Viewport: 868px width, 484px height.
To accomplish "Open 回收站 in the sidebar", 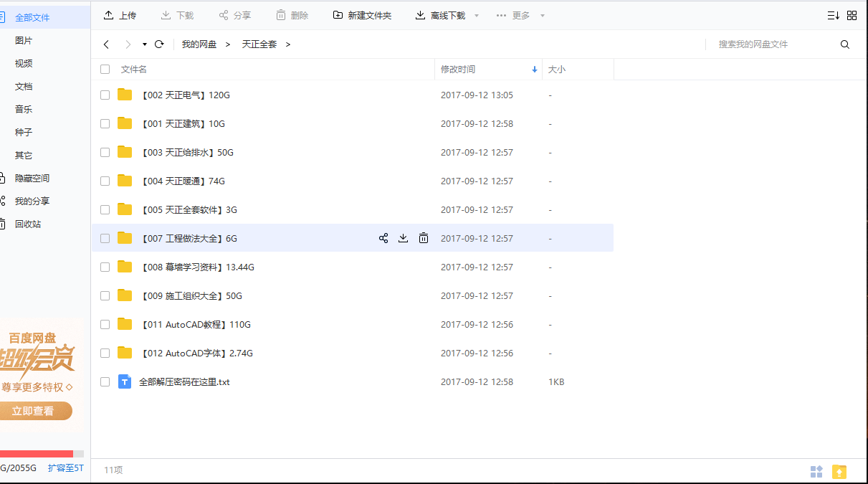I will point(28,224).
